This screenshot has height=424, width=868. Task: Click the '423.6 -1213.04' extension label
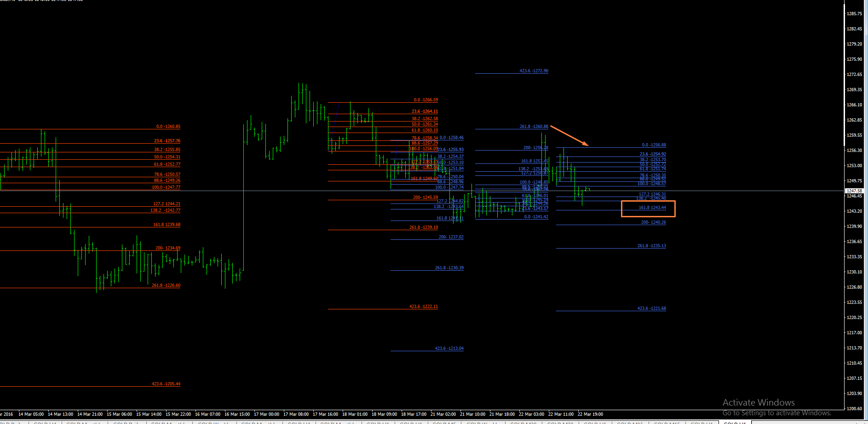tap(449, 348)
